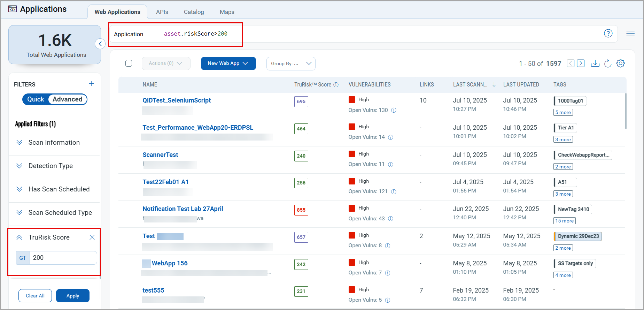Screen dimensions: 644x310
Task: Refresh the web applications list
Action: [x=608, y=63]
